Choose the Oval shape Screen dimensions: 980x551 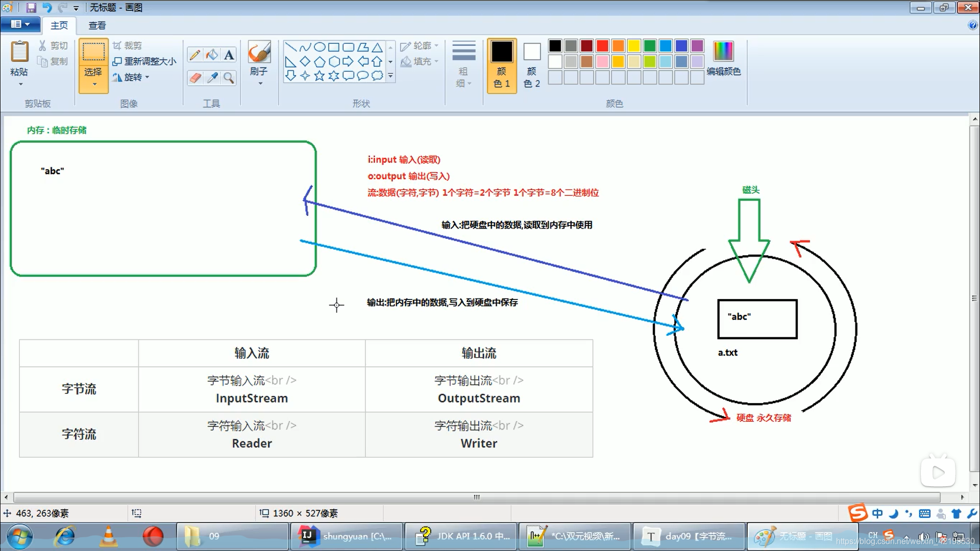(x=320, y=47)
